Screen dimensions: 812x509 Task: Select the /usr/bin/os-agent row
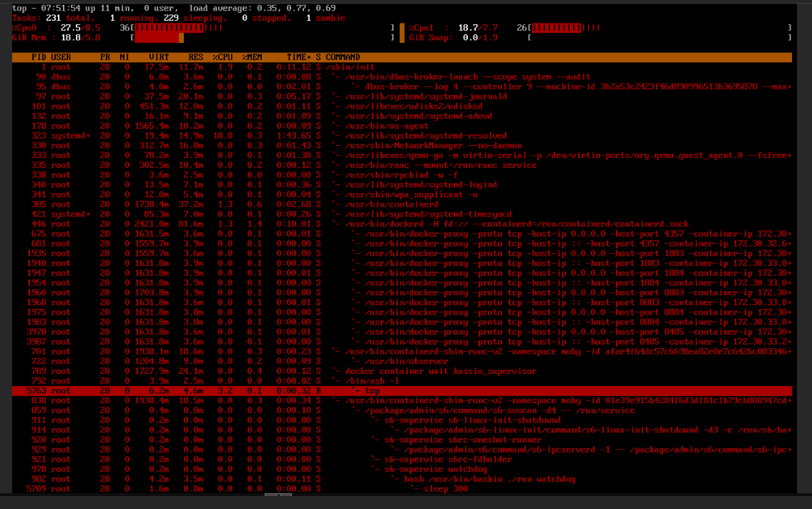402,127
